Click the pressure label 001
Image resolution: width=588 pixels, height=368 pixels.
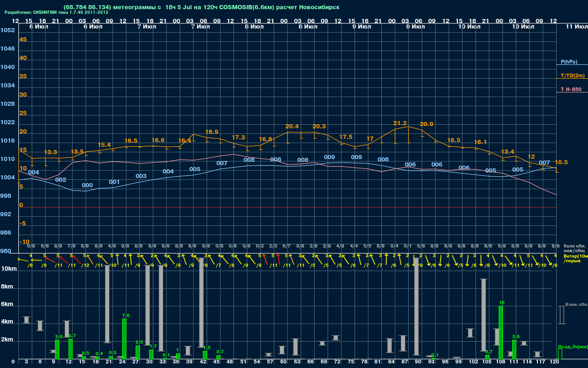point(114,182)
